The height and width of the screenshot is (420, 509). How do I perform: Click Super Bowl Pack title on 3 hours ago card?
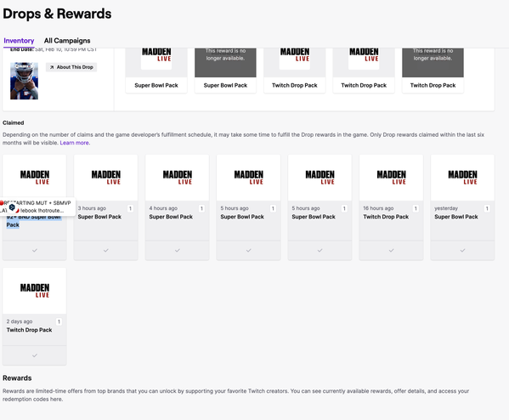click(x=99, y=217)
